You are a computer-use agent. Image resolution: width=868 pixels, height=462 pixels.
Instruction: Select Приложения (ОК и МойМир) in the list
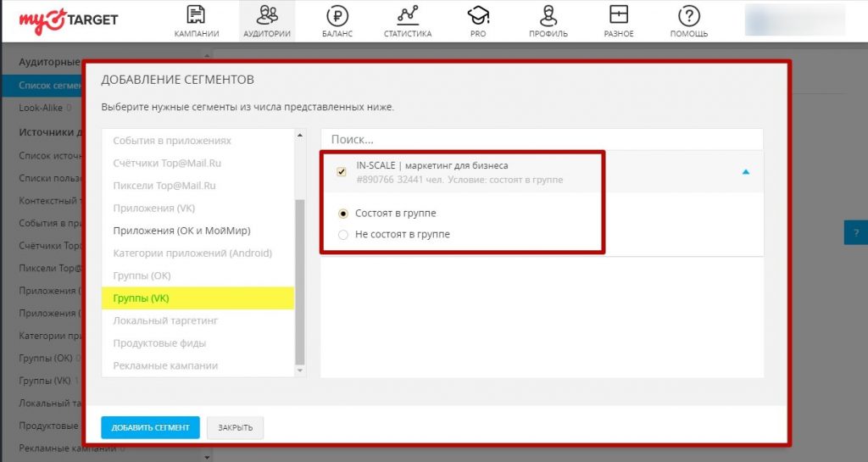click(181, 231)
